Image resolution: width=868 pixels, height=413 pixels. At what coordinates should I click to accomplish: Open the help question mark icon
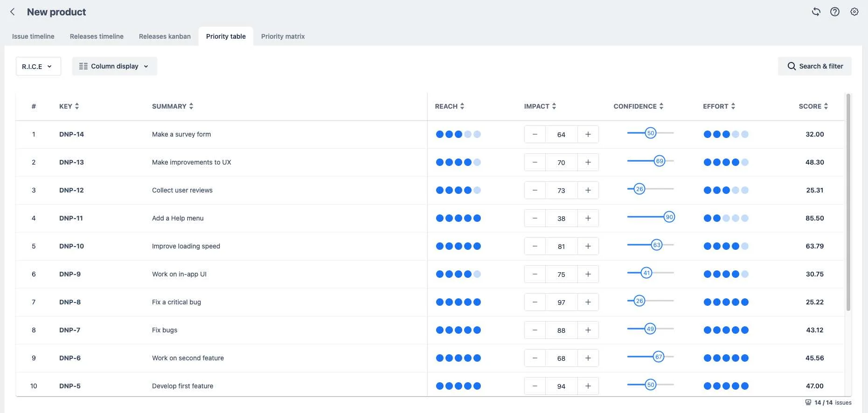(835, 12)
